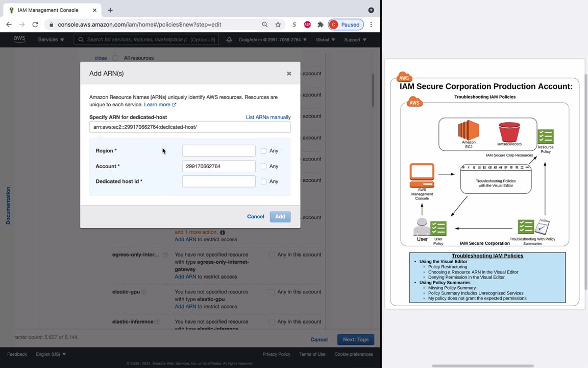This screenshot has width=588, height=368.
Task: Reload the page with refresh icon
Action: tap(35, 25)
